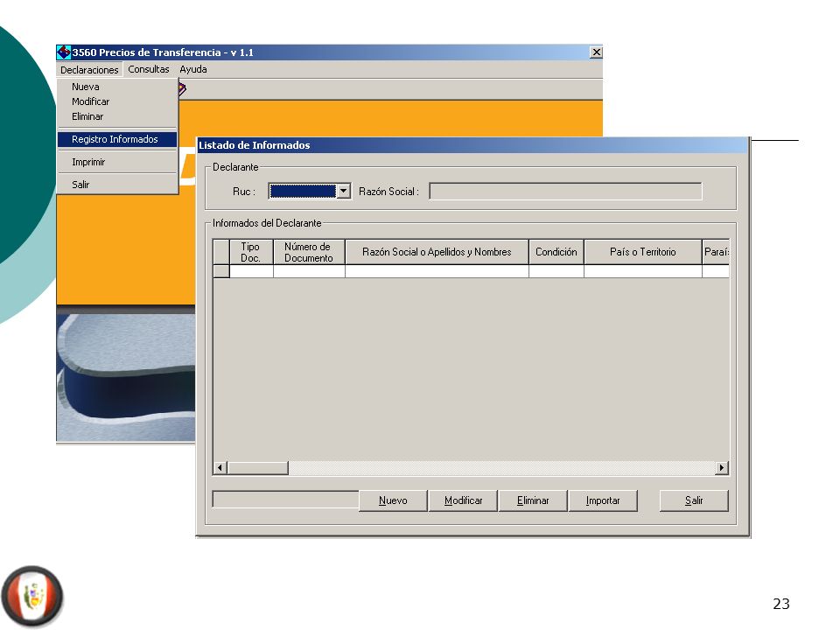The height and width of the screenshot is (630, 840).
Task: Click the empty Condición cell in the first row
Action: [x=556, y=271]
